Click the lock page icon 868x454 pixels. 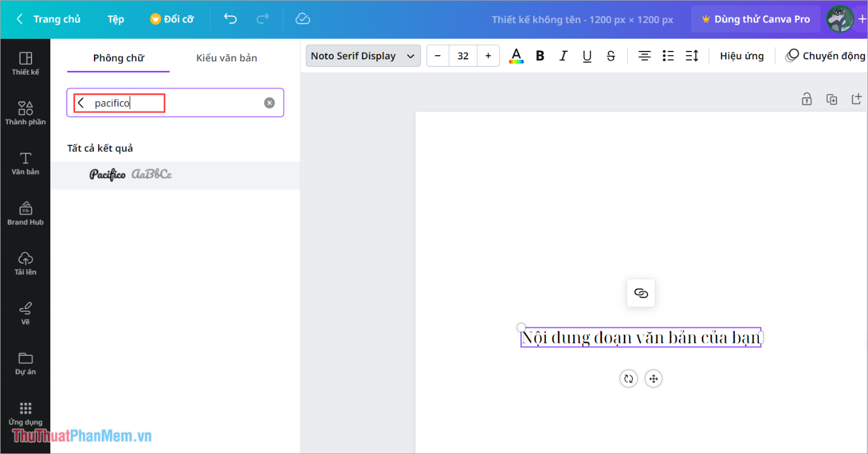(807, 99)
